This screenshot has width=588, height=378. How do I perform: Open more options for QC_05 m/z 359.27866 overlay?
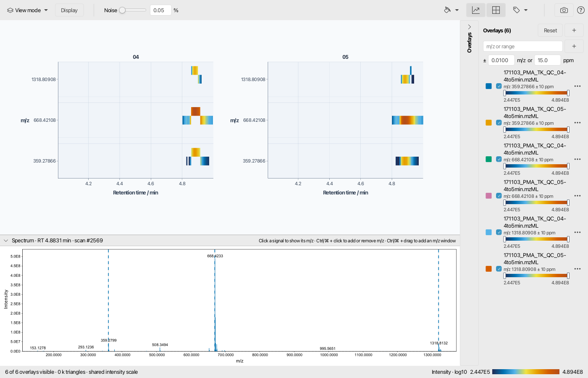[x=577, y=123]
